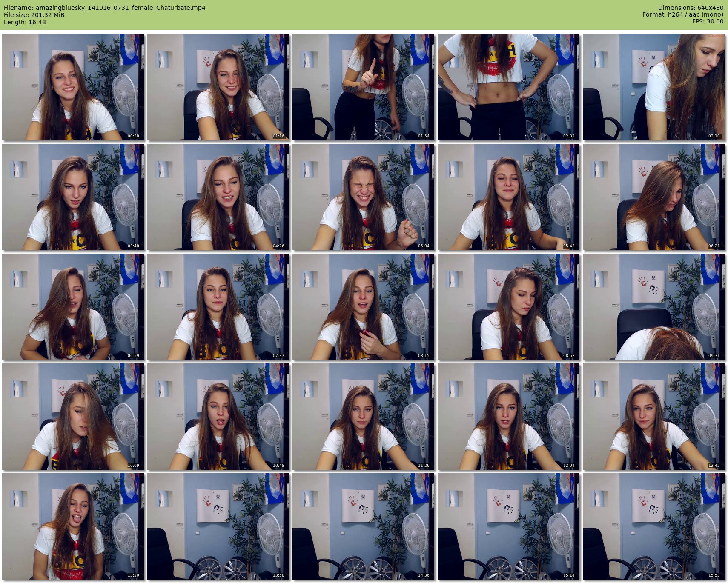
Task: Open the thumbnail at 01:54
Action: [x=363, y=87]
